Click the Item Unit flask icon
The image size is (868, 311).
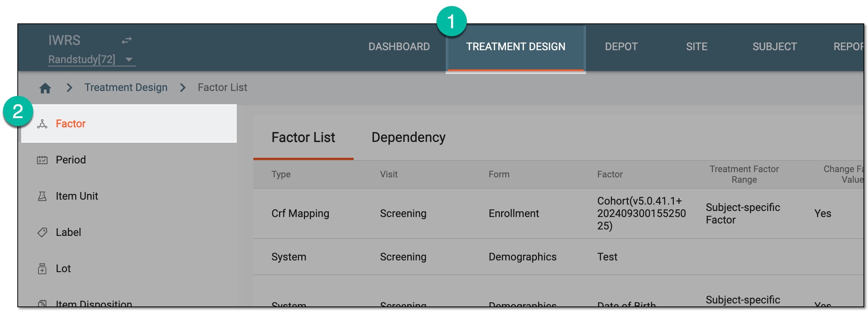pos(42,196)
